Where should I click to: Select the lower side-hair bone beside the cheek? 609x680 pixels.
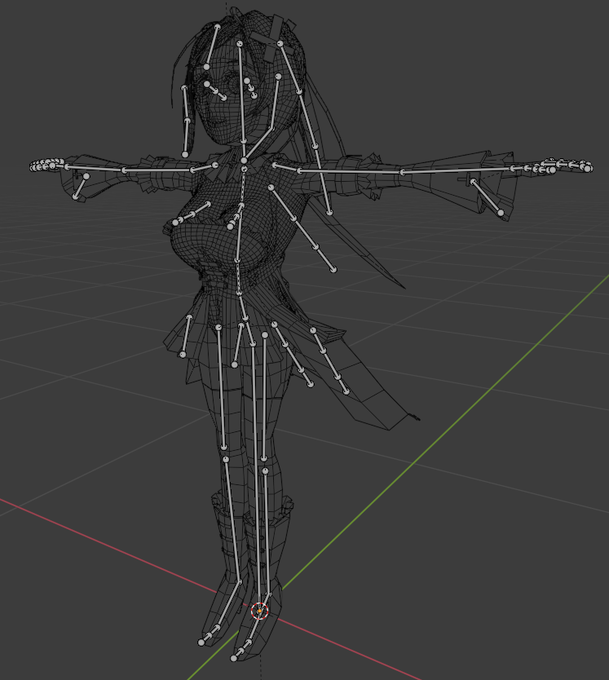186,136
